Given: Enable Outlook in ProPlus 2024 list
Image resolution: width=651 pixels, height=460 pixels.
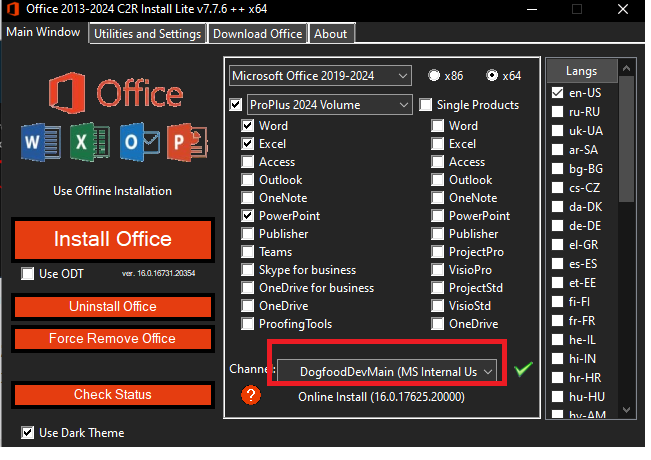Looking at the screenshot, I should click(x=247, y=179).
